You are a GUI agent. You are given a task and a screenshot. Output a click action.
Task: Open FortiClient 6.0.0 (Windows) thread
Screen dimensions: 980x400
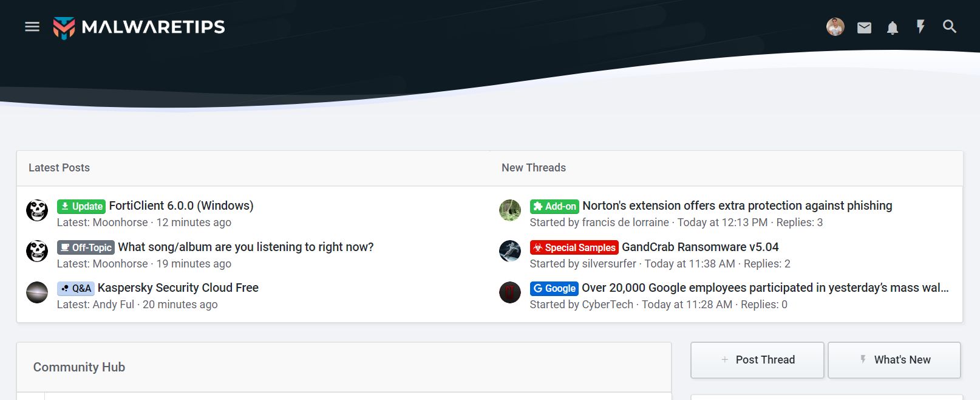(x=181, y=205)
